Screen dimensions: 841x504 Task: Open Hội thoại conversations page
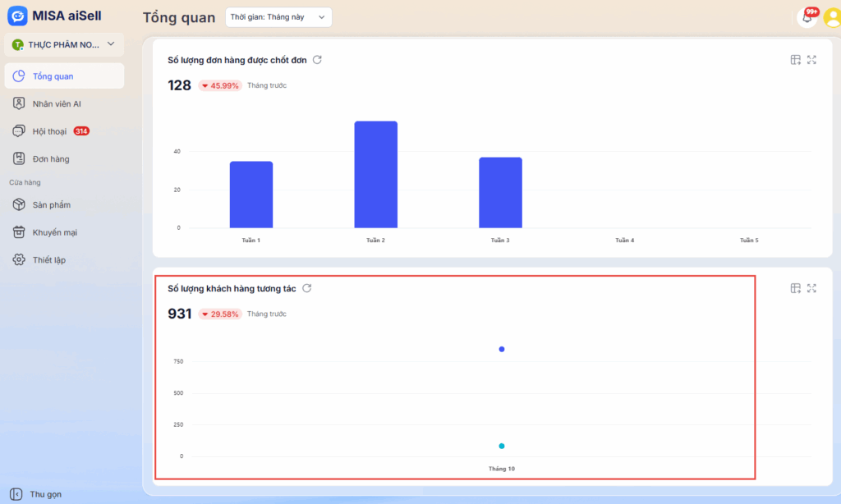(x=49, y=131)
